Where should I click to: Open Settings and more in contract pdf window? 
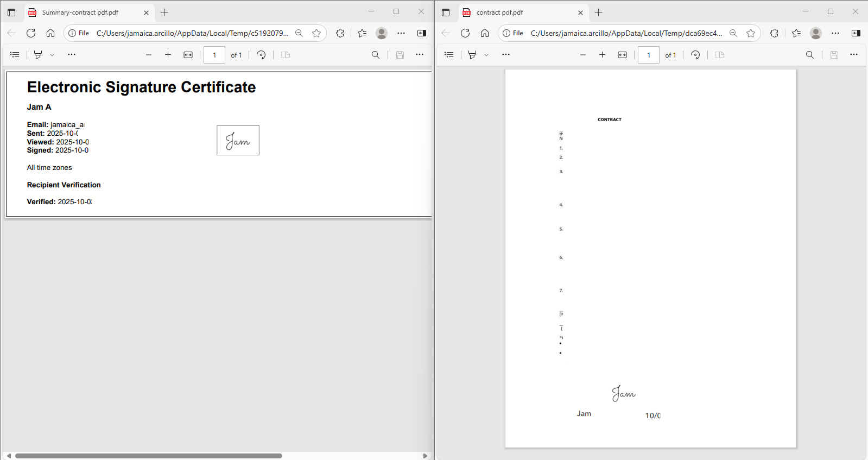[835, 33]
